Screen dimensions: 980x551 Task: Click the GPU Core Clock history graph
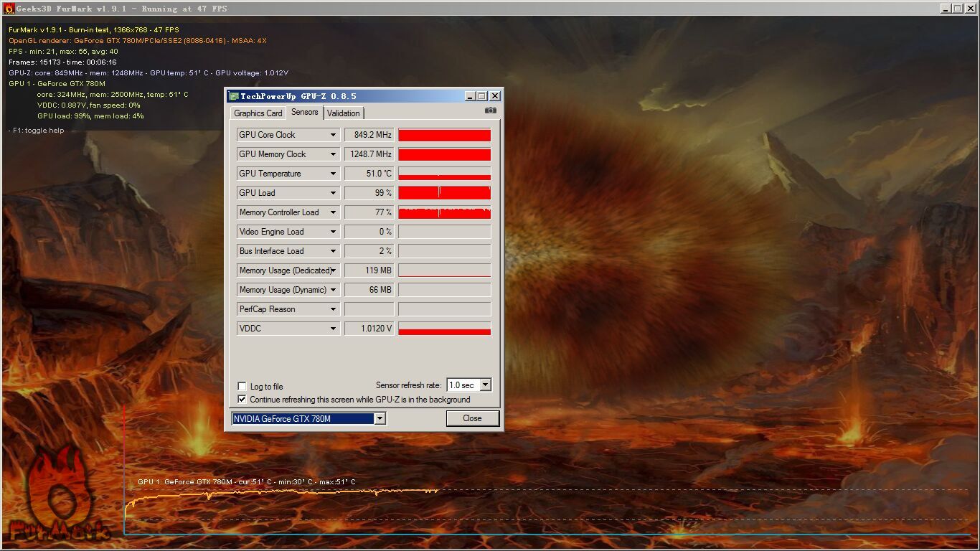445,135
